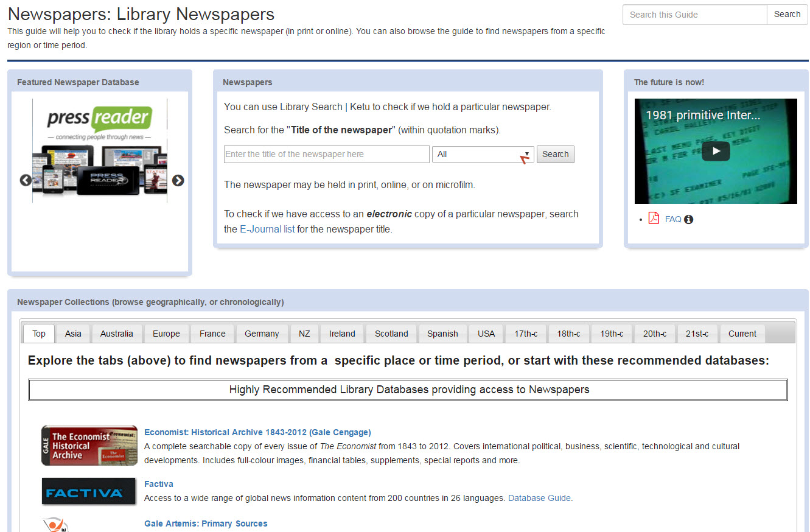Click the 'Featured Newspaper Database' panel heading
Screen dimensions: 810x532
78,82
